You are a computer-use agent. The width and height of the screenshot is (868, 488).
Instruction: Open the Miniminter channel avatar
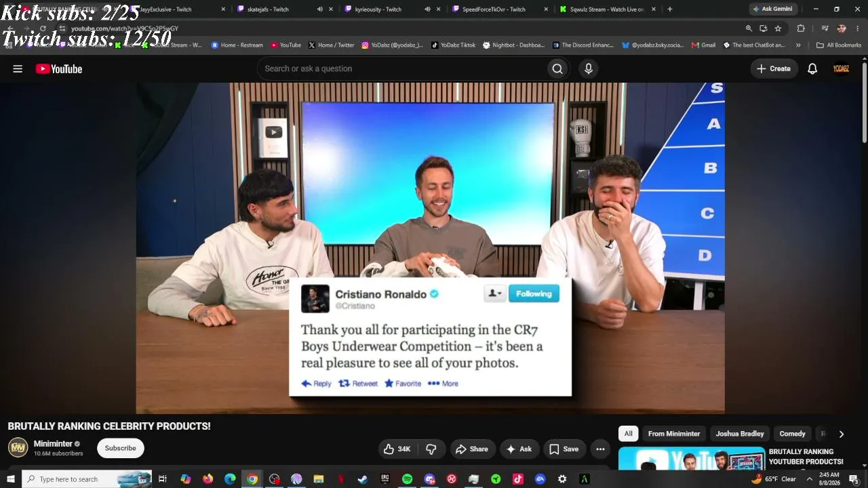pos(18,448)
